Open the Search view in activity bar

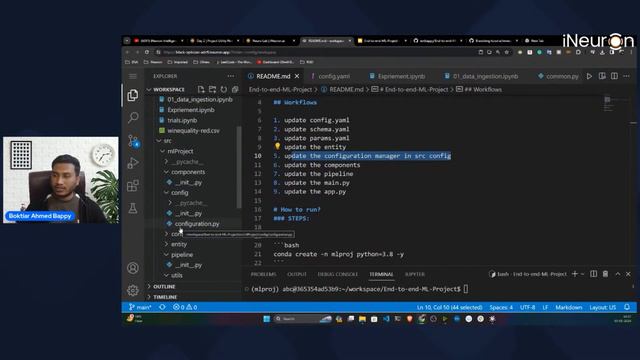[133, 118]
